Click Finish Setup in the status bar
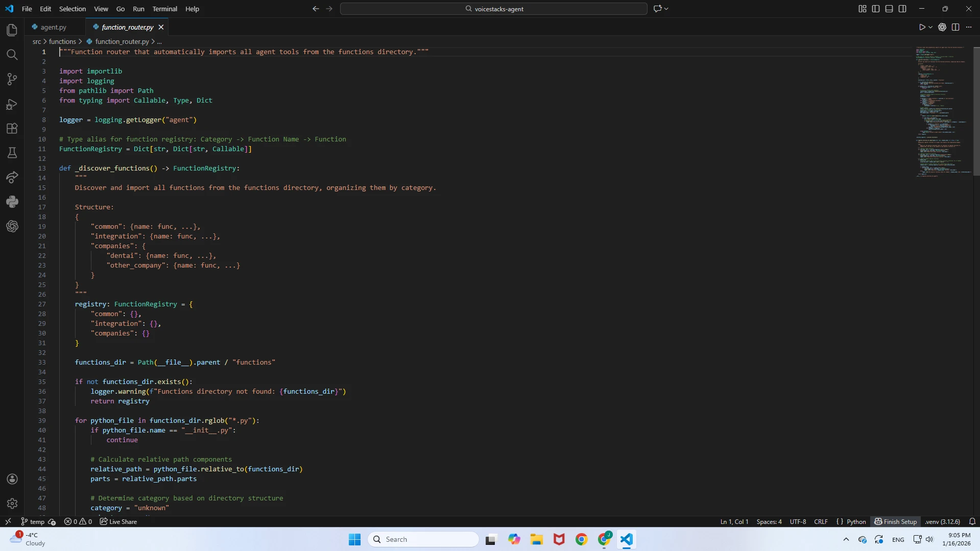The image size is (980, 551). 895,521
